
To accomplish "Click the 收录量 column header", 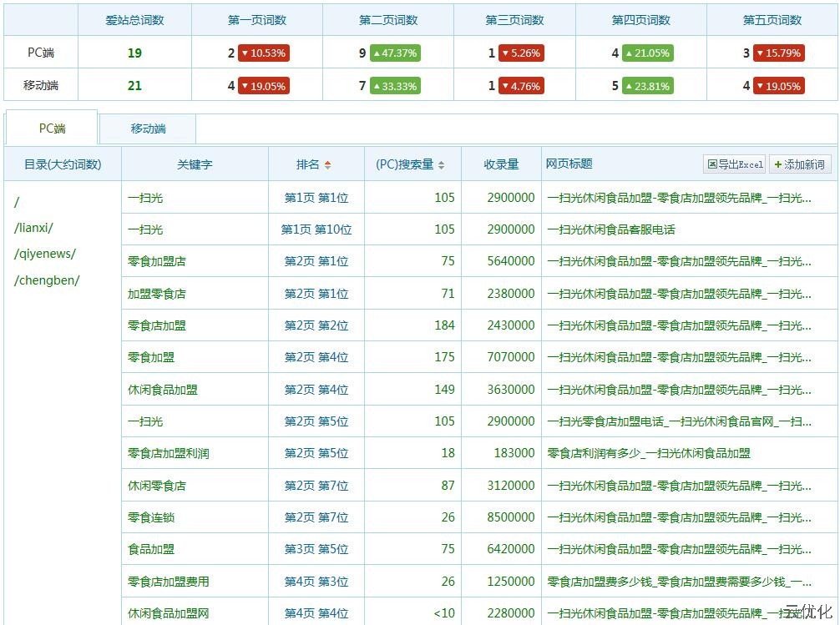I will (x=501, y=164).
